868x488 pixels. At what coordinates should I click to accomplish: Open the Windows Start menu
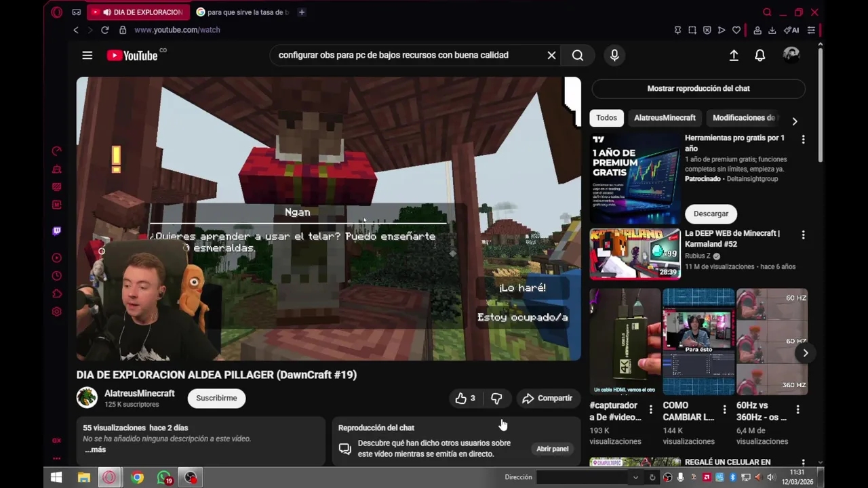click(x=56, y=477)
